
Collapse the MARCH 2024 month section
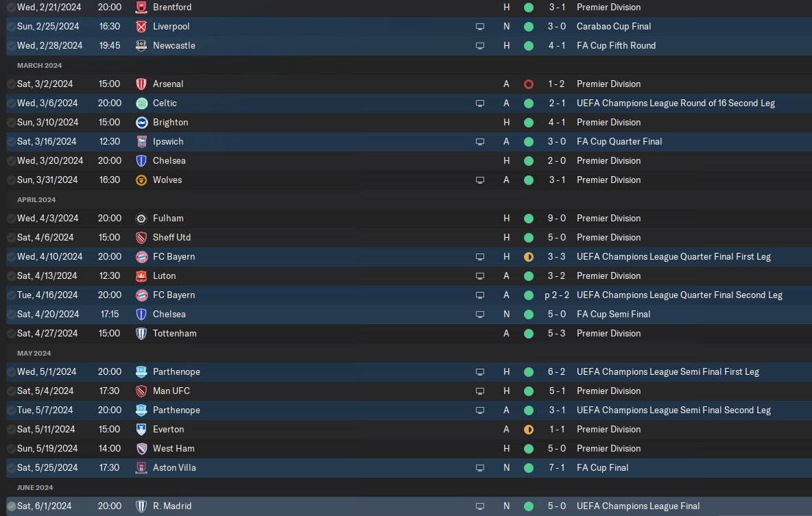point(39,65)
